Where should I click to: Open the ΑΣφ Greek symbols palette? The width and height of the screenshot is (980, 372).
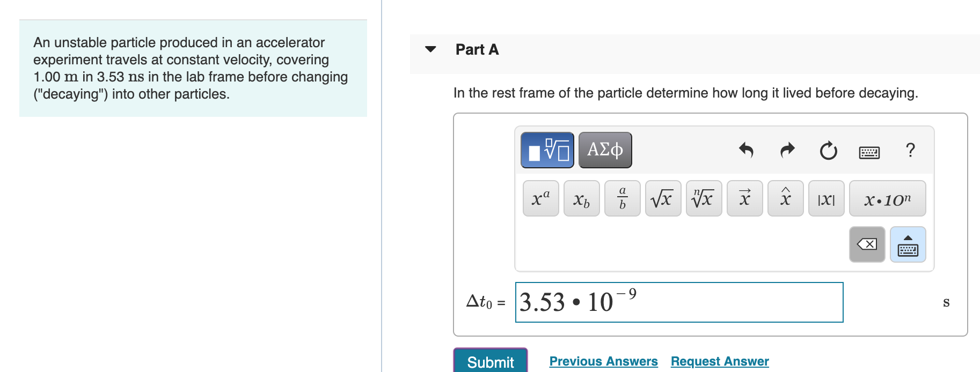(x=604, y=150)
